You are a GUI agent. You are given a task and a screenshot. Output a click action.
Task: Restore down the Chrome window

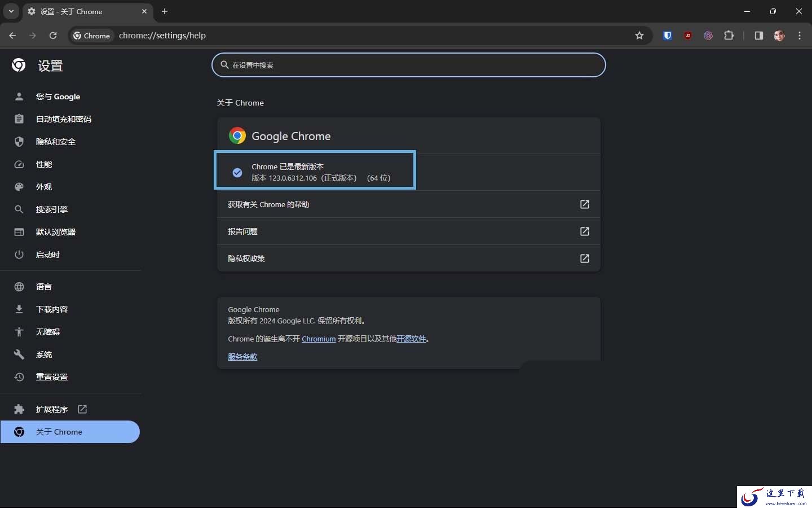773,11
